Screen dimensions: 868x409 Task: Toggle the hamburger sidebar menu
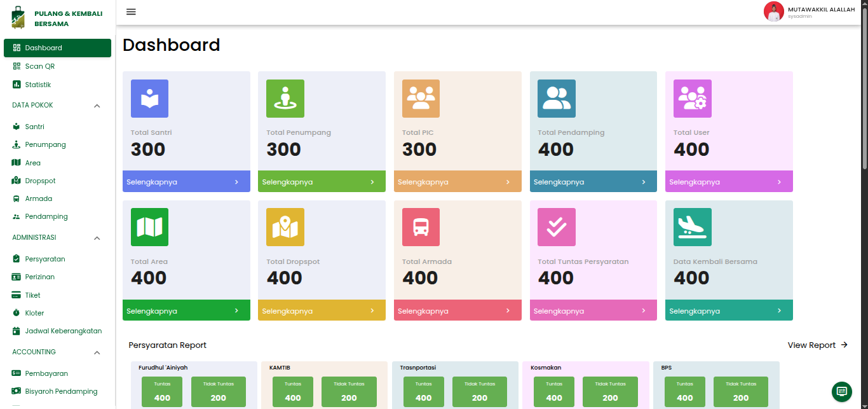coord(131,11)
